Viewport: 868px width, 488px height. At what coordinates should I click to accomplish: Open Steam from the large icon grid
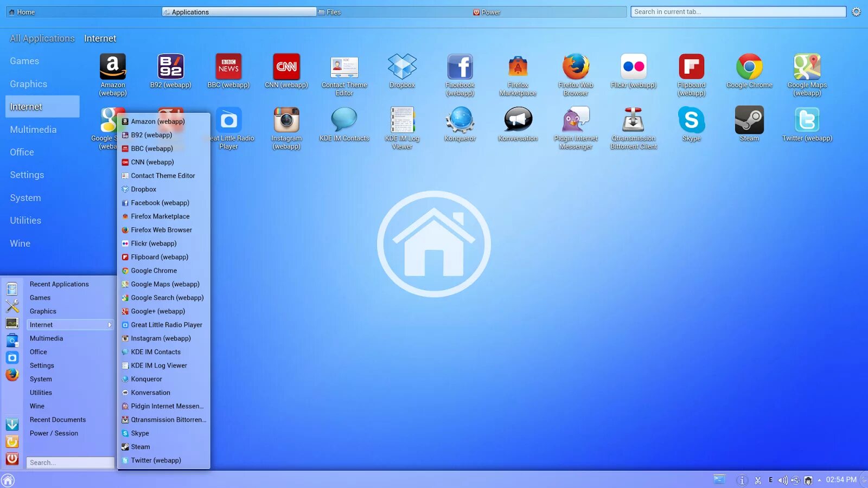[x=749, y=120]
